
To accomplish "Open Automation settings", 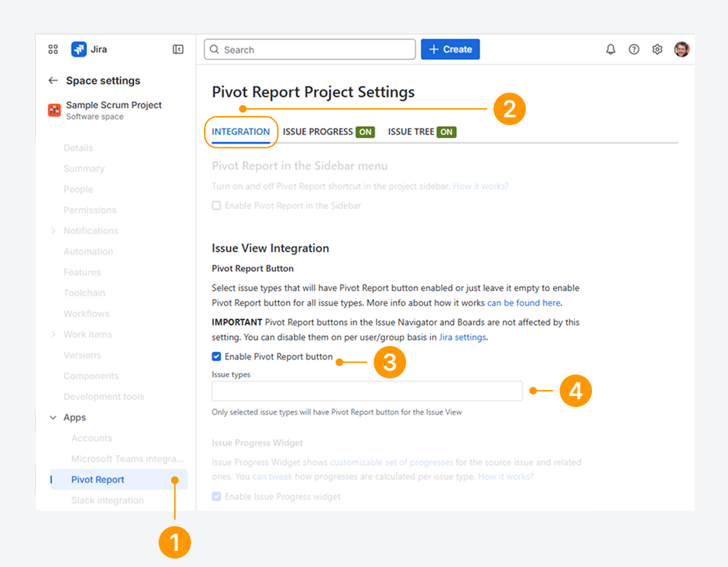I will (x=88, y=251).
